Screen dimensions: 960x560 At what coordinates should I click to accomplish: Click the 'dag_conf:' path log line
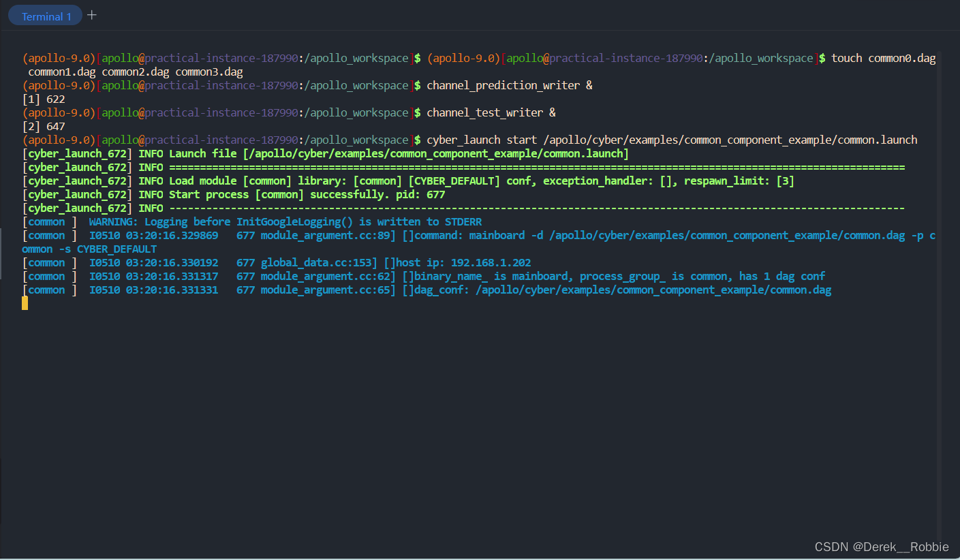point(427,290)
